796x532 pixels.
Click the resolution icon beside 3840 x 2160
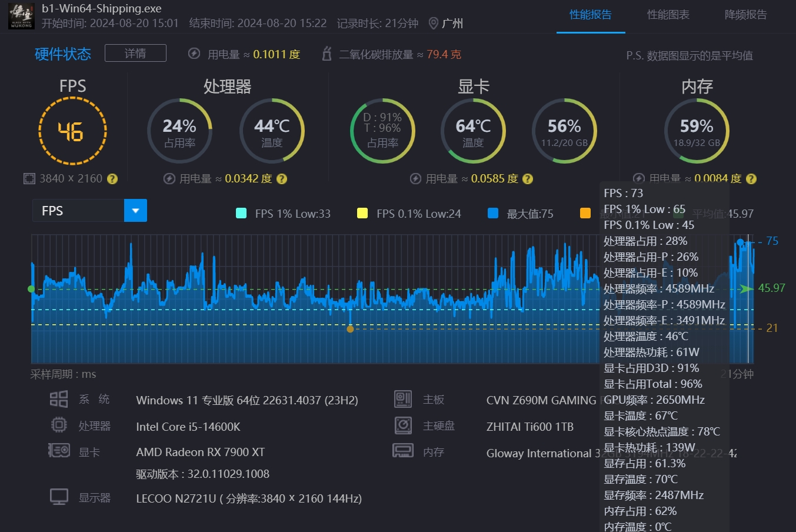[x=29, y=179]
